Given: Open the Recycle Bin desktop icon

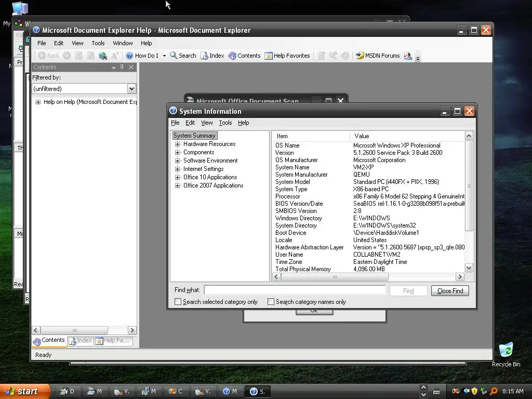Looking at the screenshot, I should [x=506, y=354].
